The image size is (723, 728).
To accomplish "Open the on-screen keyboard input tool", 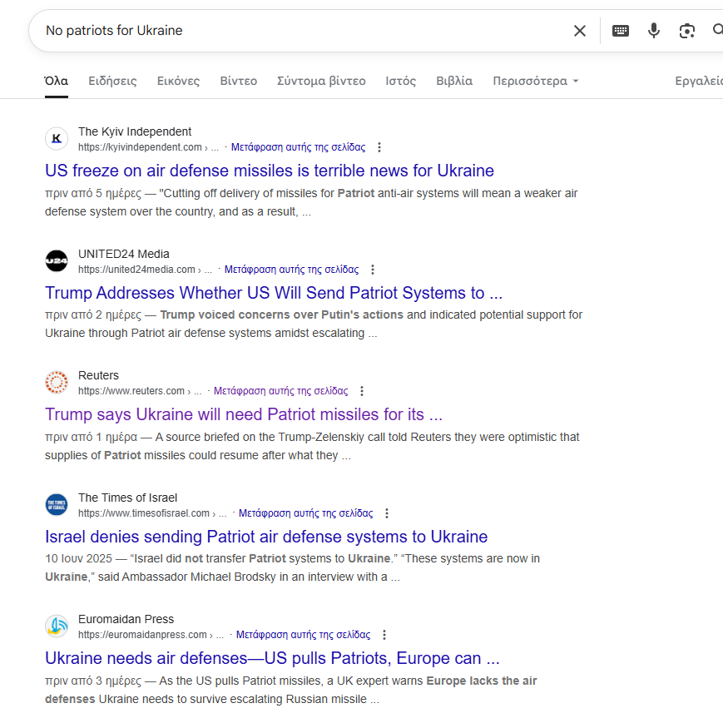I will [x=621, y=31].
